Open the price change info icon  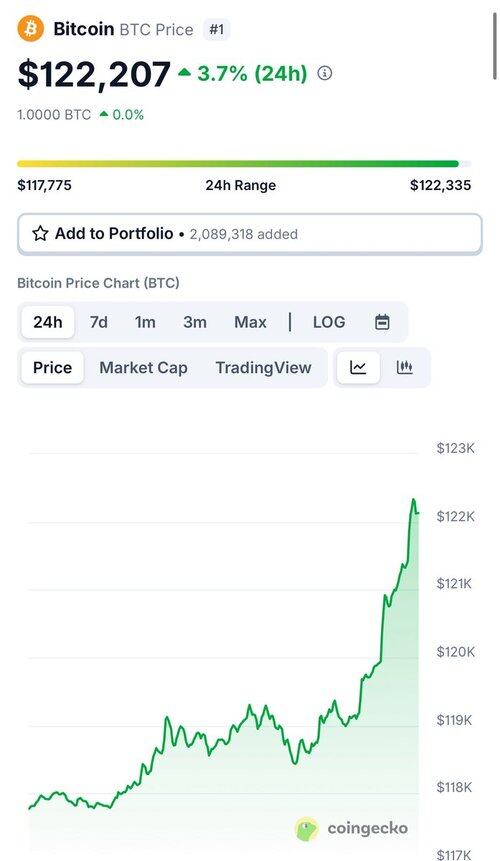click(325, 73)
